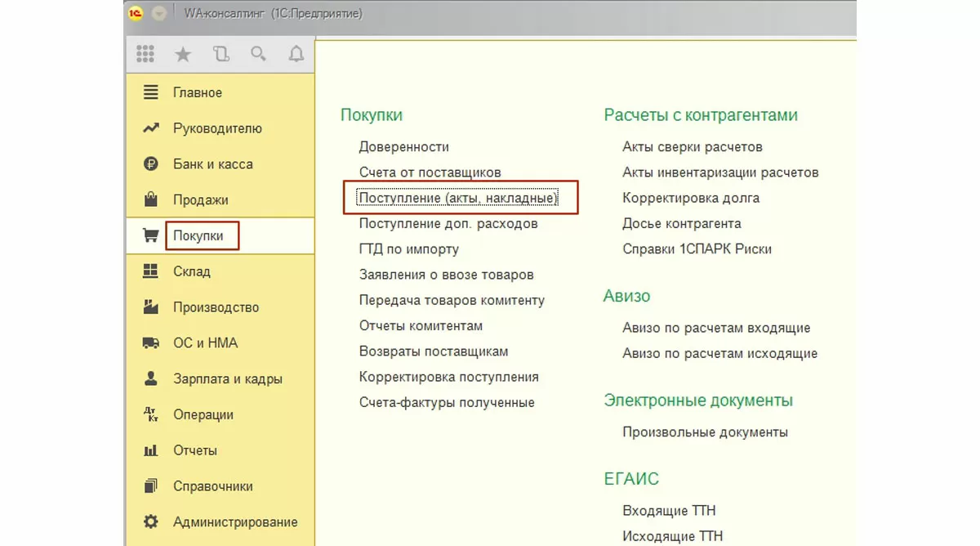Click the Справочники books icon
This screenshot has height=546, width=980.
pos(150,486)
